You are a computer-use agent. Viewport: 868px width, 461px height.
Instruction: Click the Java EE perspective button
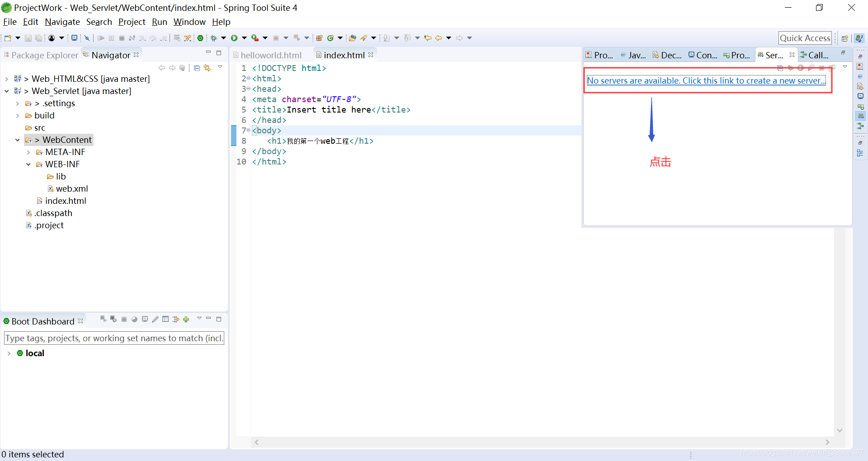[x=859, y=38]
